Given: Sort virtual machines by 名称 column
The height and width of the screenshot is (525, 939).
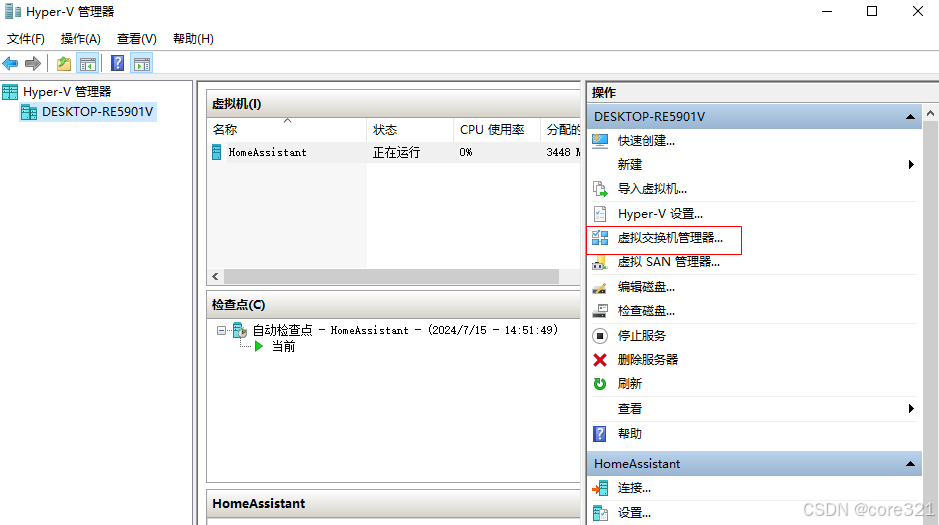Looking at the screenshot, I should 286,129.
